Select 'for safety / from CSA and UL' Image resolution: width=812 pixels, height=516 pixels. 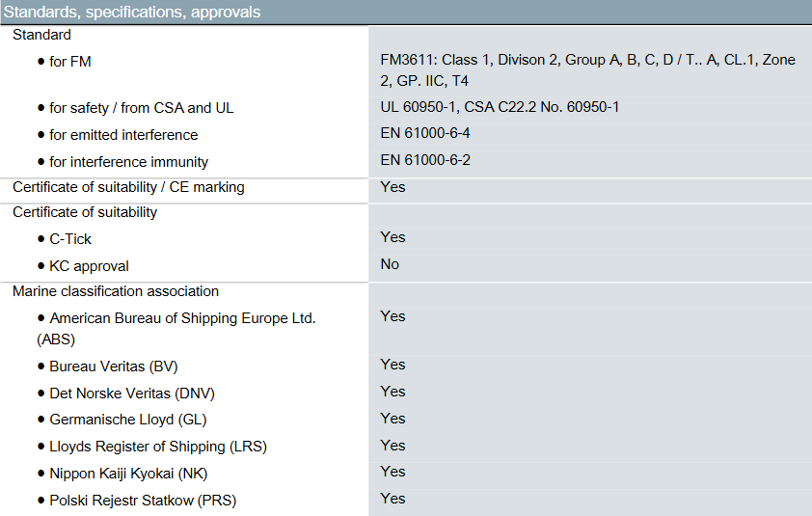(x=142, y=108)
